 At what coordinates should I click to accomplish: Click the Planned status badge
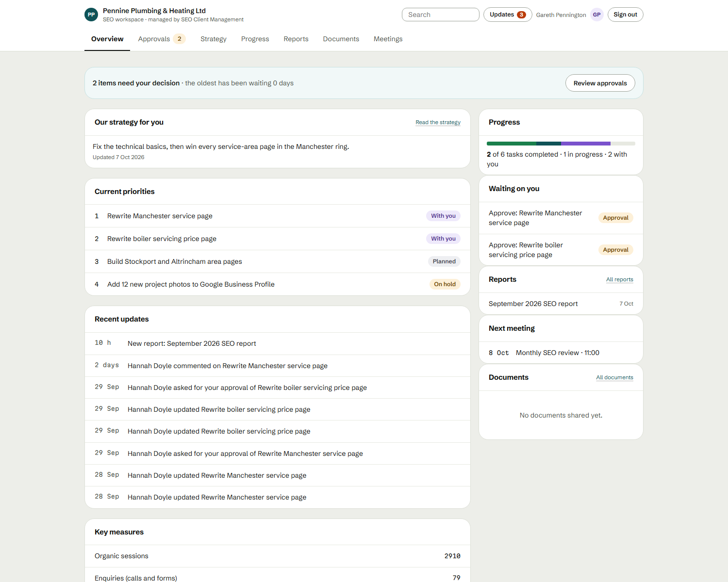[x=444, y=261]
